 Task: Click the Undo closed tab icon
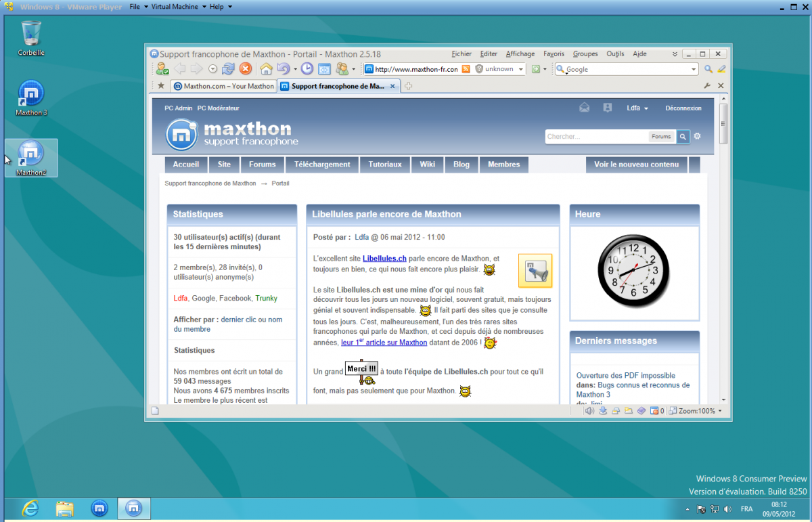(x=284, y=68)
